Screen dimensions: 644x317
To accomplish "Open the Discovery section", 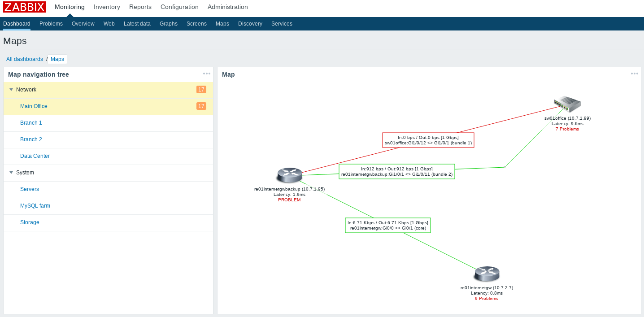I will pyautogui.click(x=250, y=24).
